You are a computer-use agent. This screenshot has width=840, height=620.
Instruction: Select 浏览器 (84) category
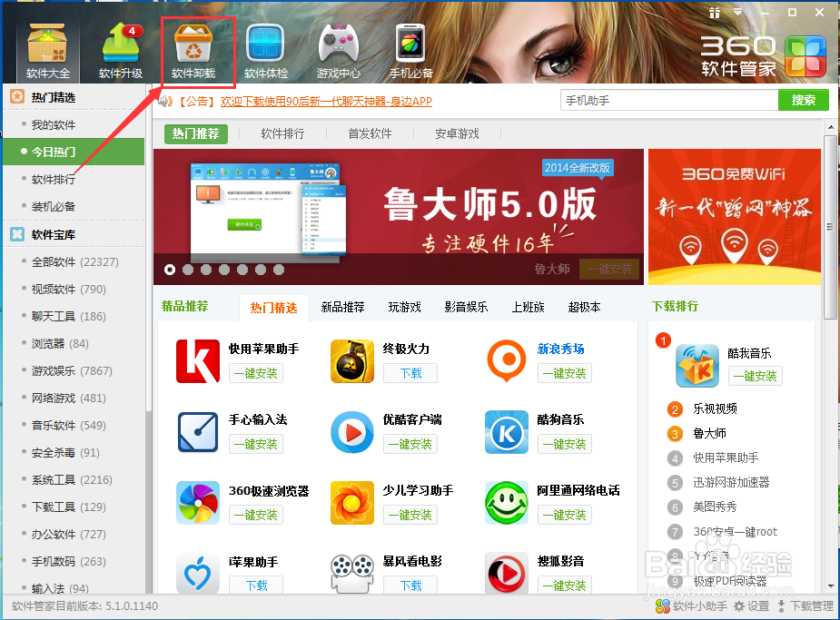tap(60, 344)
